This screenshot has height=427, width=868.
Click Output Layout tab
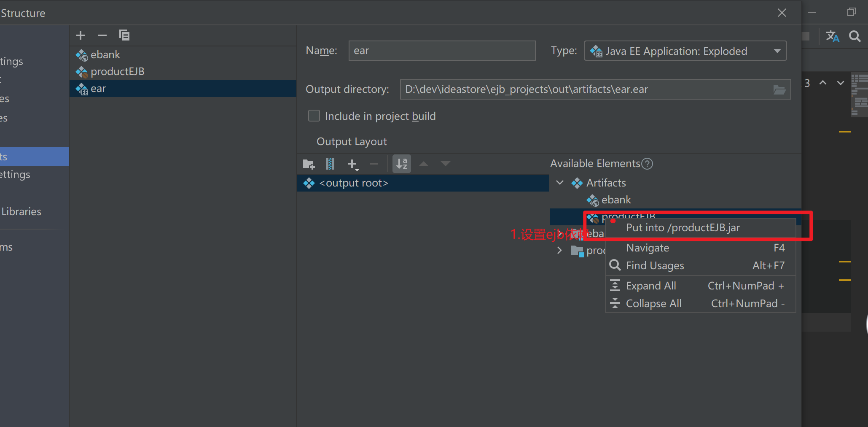click(352, 142)
